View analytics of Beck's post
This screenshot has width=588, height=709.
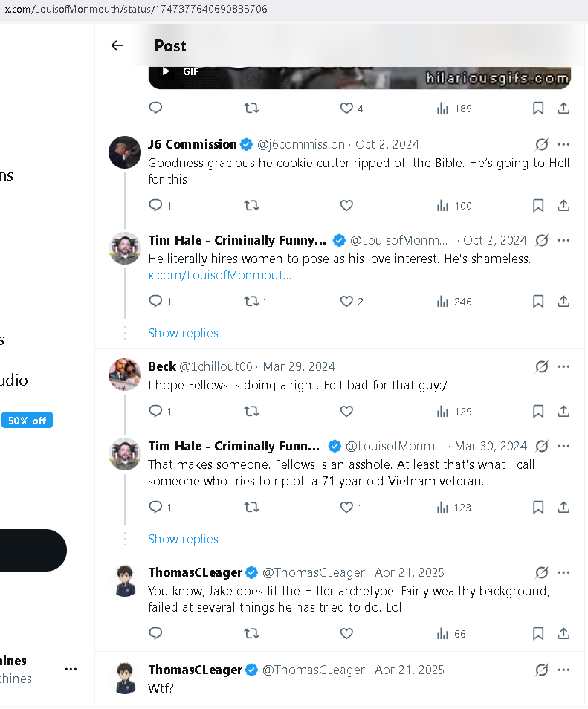pos(454,412)
